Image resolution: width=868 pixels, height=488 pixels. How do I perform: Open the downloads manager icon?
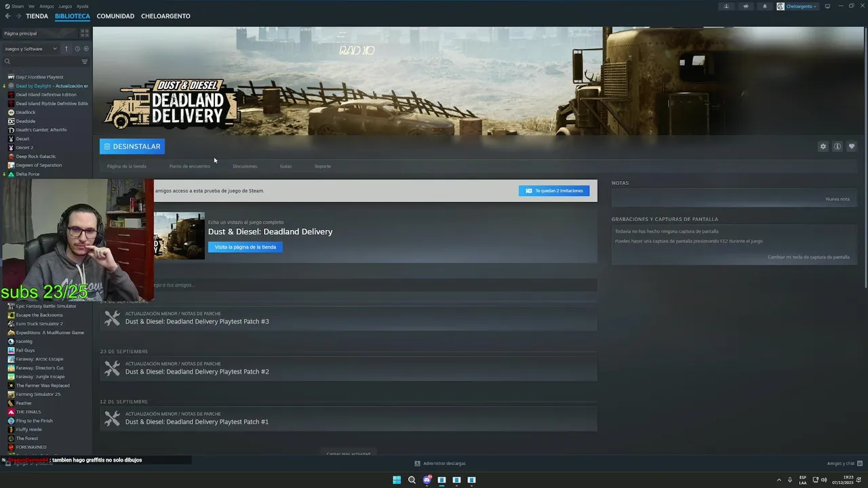click(417, 464)
